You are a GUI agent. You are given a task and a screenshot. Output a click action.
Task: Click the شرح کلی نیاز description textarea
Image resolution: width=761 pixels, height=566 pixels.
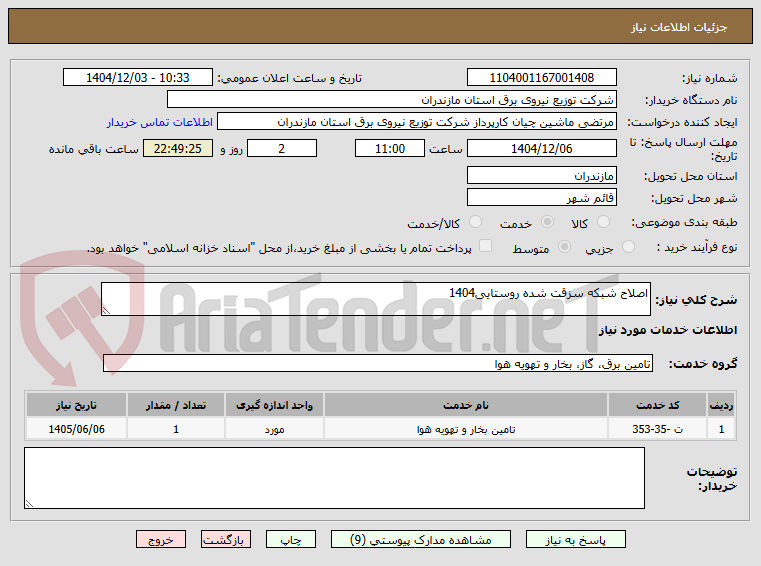376,299
